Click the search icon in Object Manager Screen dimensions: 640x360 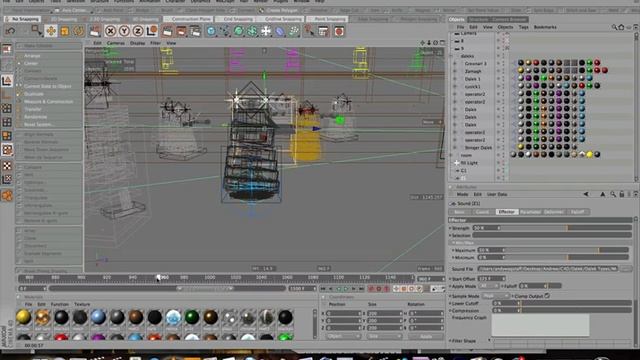[614, 27]
